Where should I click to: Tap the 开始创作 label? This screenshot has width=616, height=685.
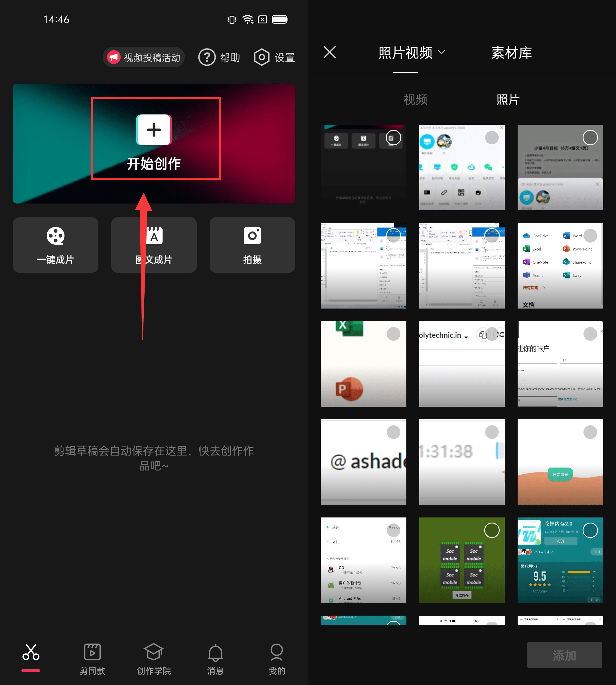click(x=154, y=164)
